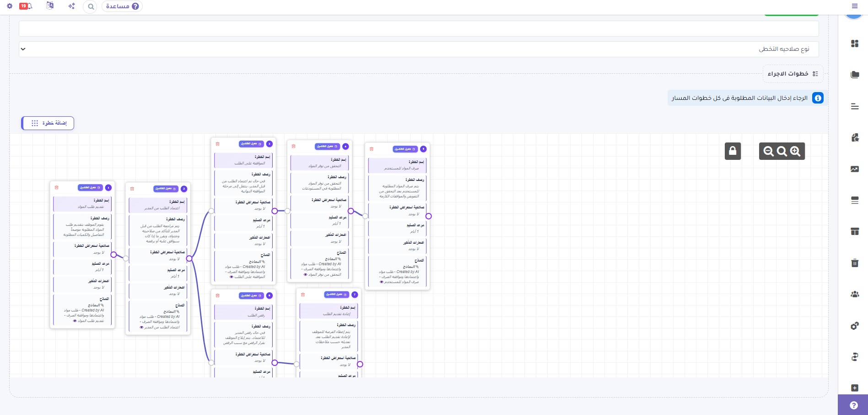Open the users group icon in sidebar
Viewport: 868px width, 415px height.
coord(854,295)
